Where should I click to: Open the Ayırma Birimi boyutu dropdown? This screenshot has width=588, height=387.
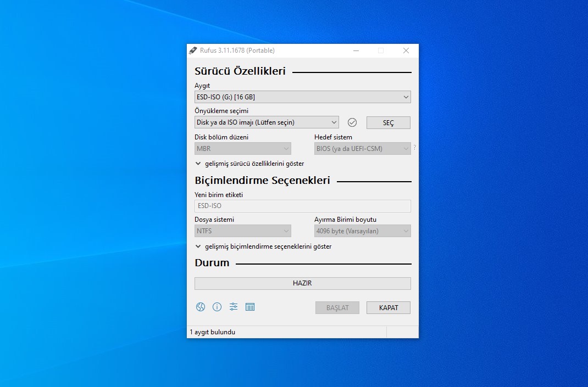pos(362,231)
